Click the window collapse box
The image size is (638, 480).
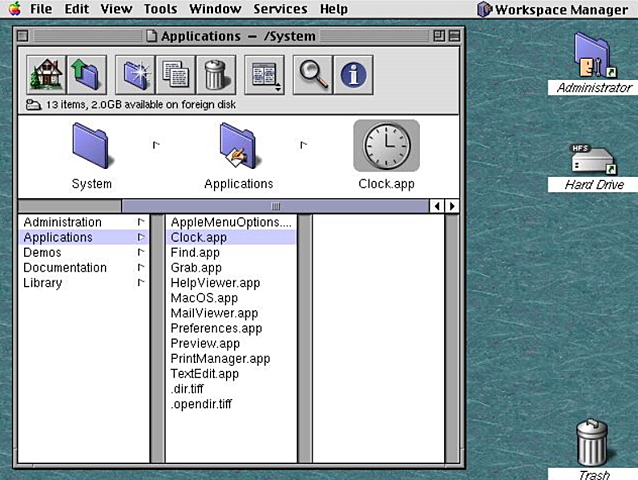click(x=454, y=36)
